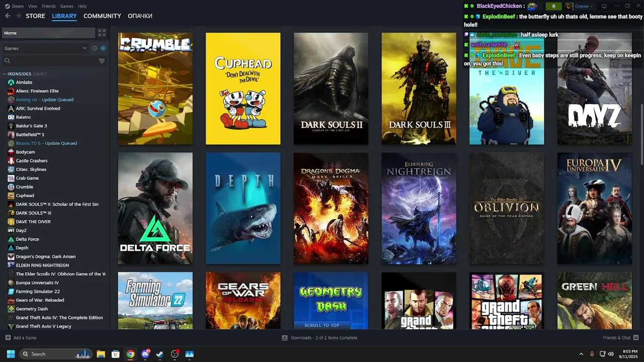644x362 pixels.
Task: Switch to the STORE tab
Action: pos(35,16)
